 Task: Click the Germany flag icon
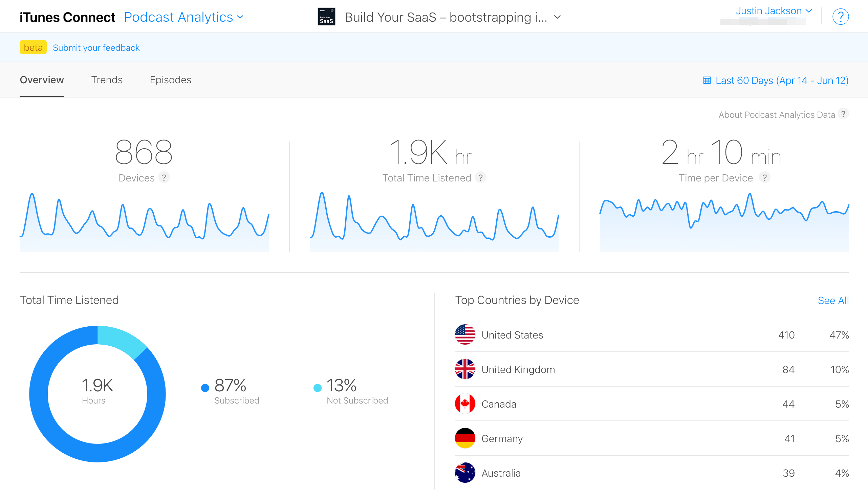point(465,438)
